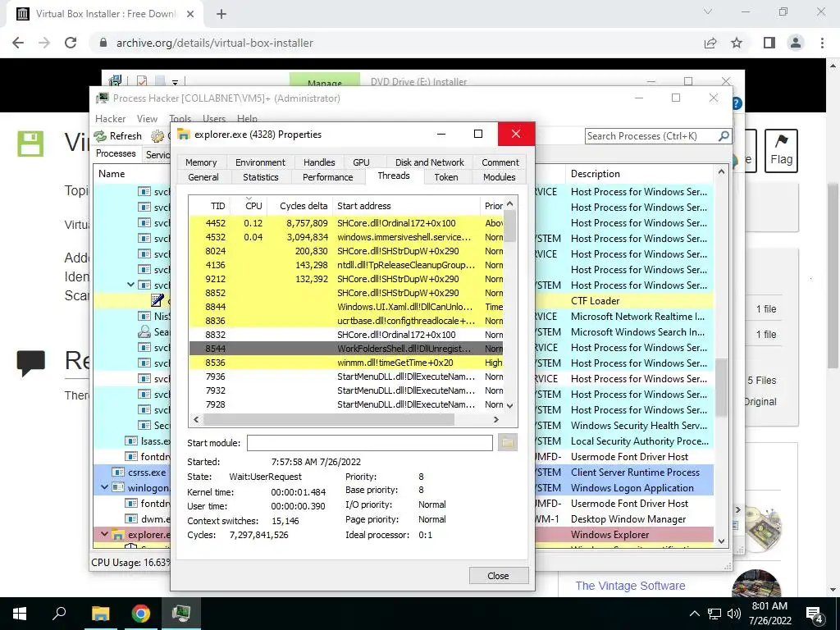Screen dimensions: 840x630
Task: Click the options gear icon beside Refresh
Action: 157,136
